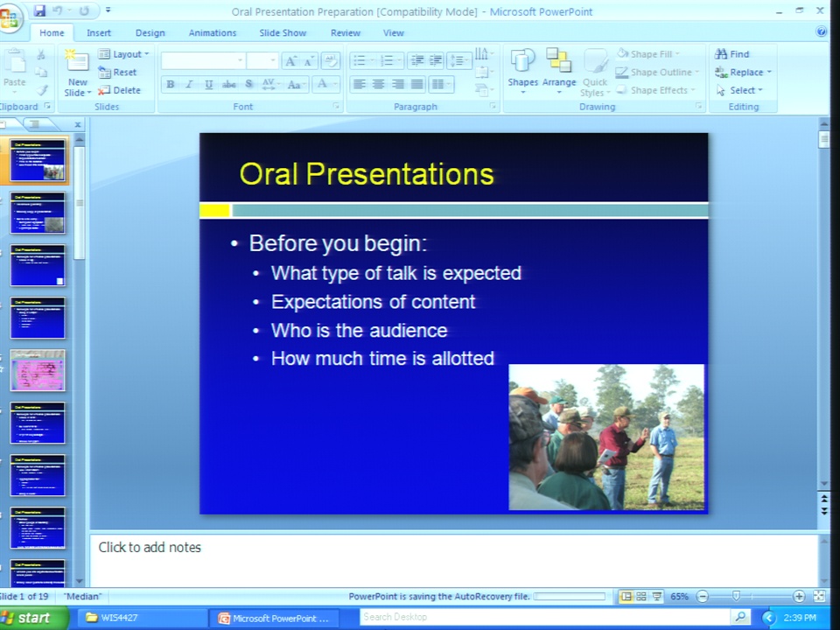The width and height of the screenshot is (840, 630).
Task: Click the Format Painter brush icon
Action: (x=42, y=90)
